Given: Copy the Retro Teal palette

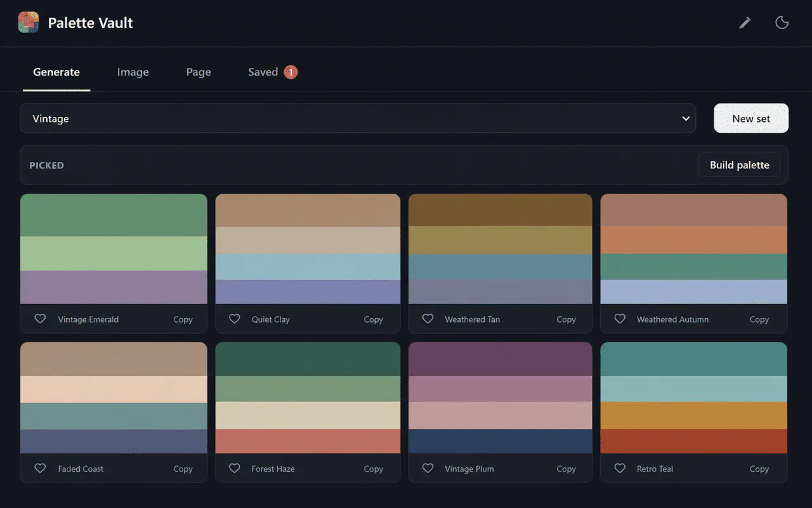Looking at the screenshot, I should click(x=759, y=469).
